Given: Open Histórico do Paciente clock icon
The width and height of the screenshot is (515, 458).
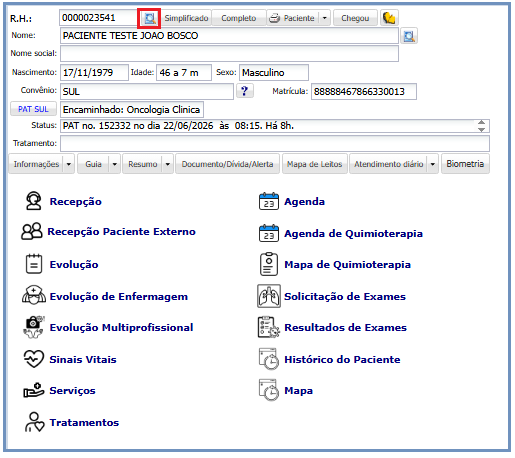Looking at the screenshot, I should tap(269, 359).
